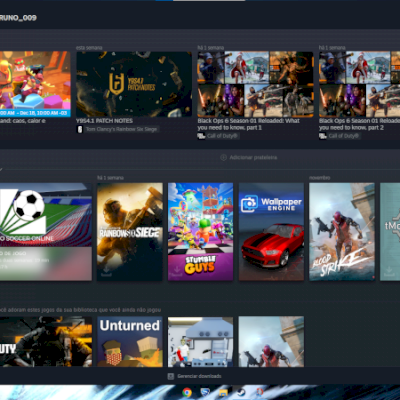Open the Unturned game tile
This screenshot has height=400, width=400.
[130, 342]
